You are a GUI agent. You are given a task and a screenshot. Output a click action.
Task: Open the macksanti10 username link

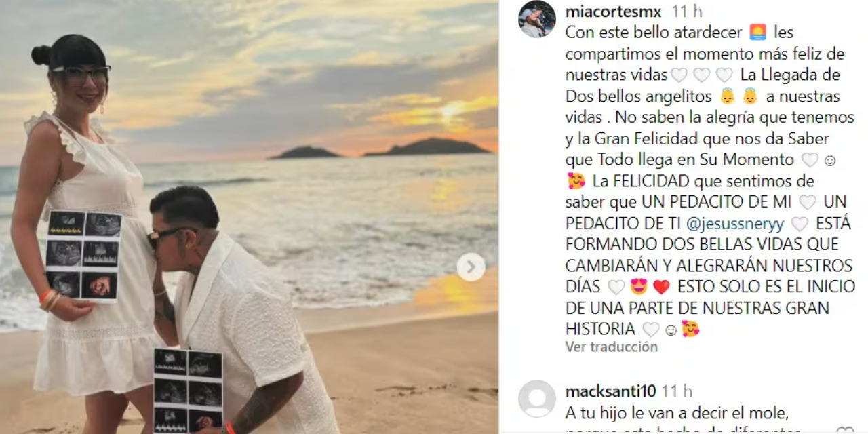tap(610, 391)
